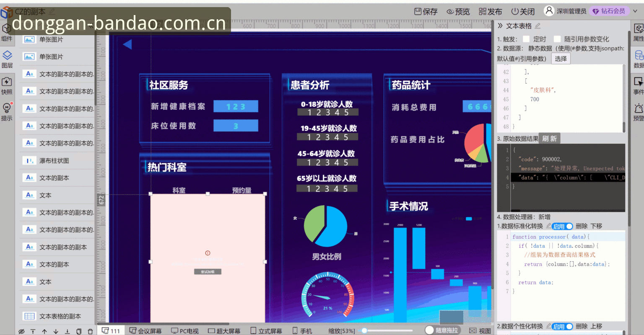The width and height of the screenshot is (644, 335).
Task: Adjust the 缩放 zoom slider handle
Action: coord(364,331)
